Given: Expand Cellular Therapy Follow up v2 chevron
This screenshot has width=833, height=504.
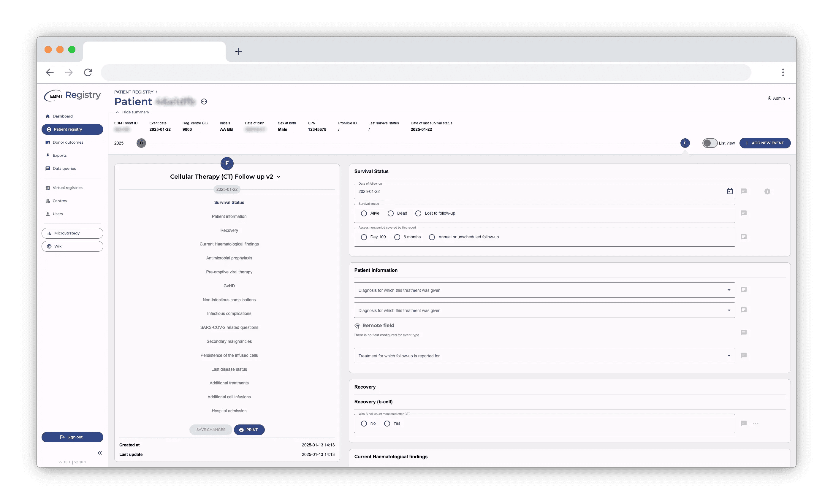Looking at the screenshot, I should click(x=278, y=177).
